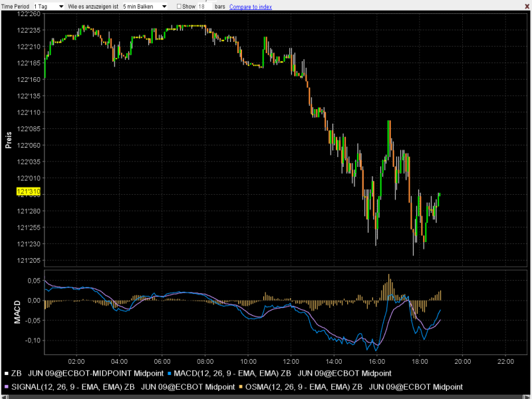Select the SIGNAL(12, 26, 9 - EMA, EMA) legend entry
532x399 pixels.
pyautogui.click(x=123, y=387)
